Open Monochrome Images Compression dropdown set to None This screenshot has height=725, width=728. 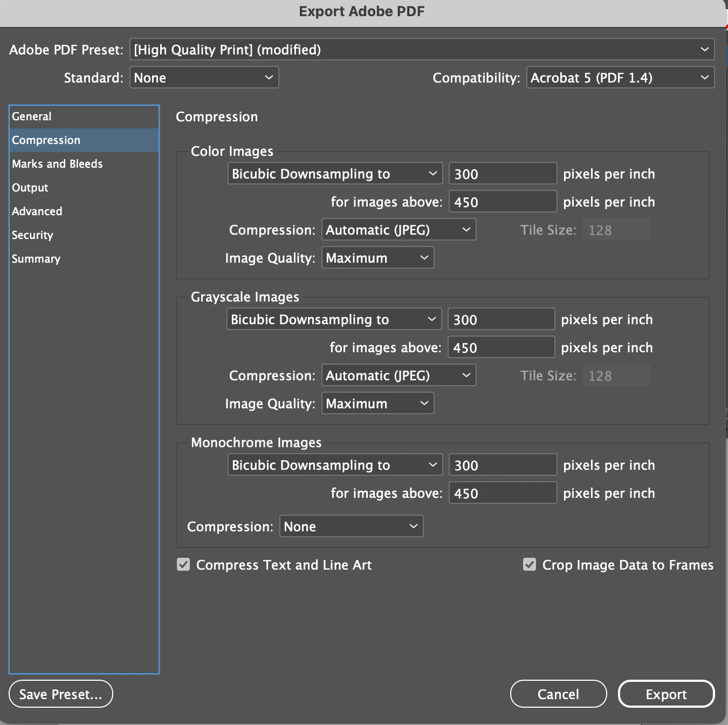pyautogui.click(x=351, y=526)
